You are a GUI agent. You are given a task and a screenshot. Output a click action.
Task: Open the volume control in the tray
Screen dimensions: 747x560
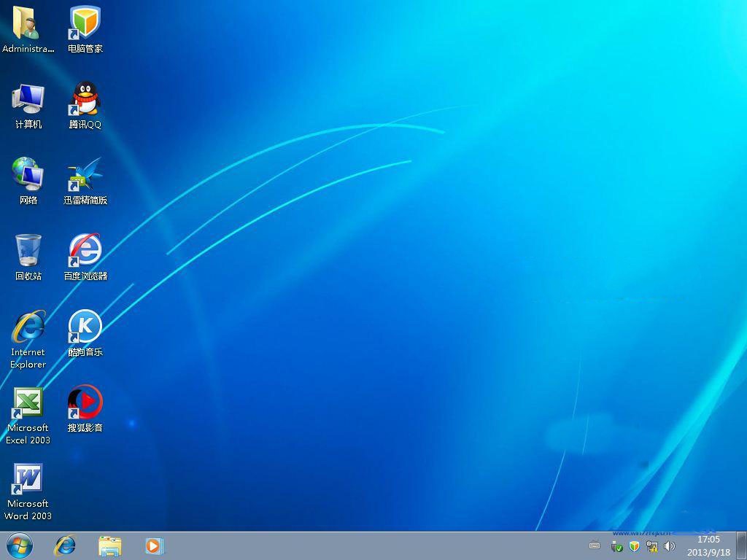click(x=669, y=545)
